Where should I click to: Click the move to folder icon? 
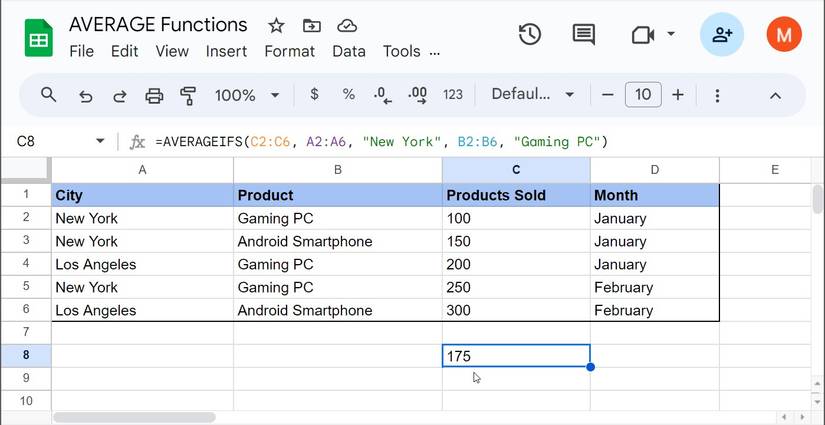(x=312, y=26)
